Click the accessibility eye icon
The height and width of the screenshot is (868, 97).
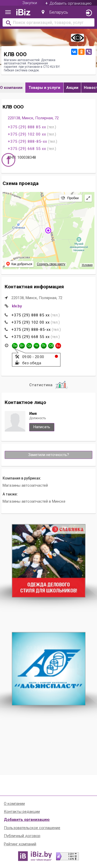77,38
